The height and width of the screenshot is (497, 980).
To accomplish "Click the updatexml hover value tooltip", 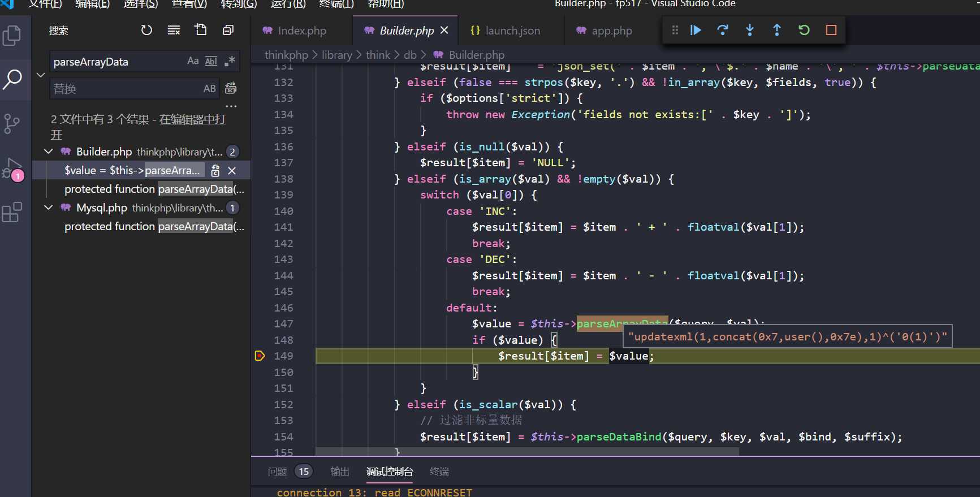I will tap(787, 336).
